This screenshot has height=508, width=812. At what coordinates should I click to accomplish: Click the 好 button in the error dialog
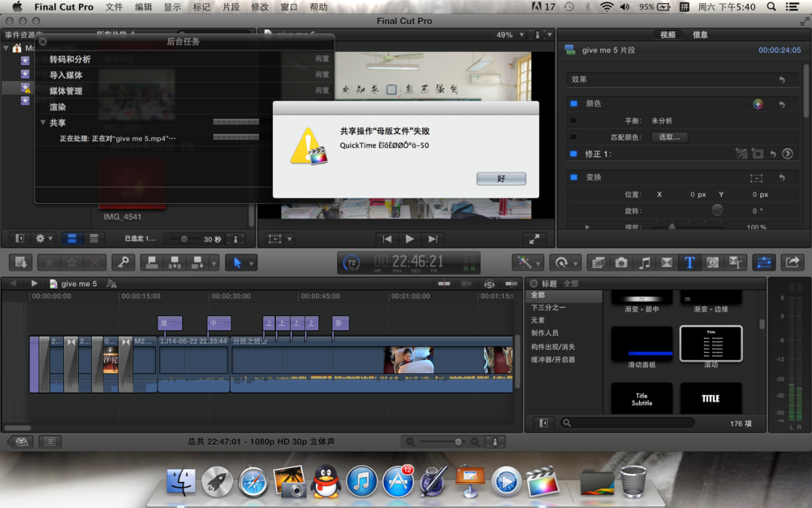click(x=501, y=178)
